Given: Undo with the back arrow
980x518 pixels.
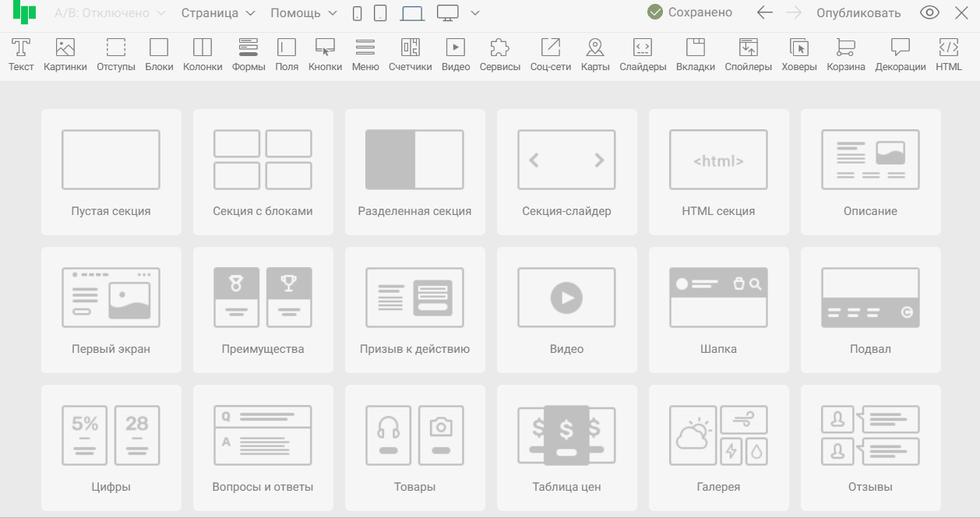Looking at the screenshot, I should [x=765, y=13].
